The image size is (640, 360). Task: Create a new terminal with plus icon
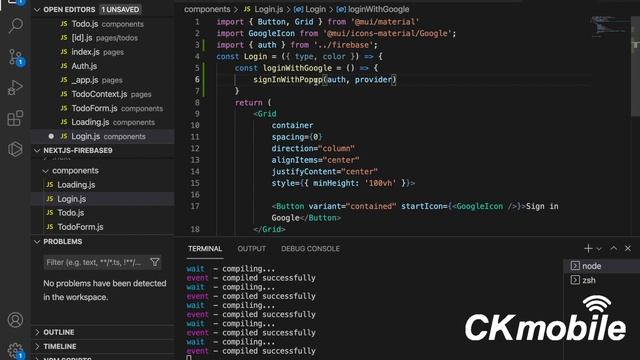(x=588, y=248)
